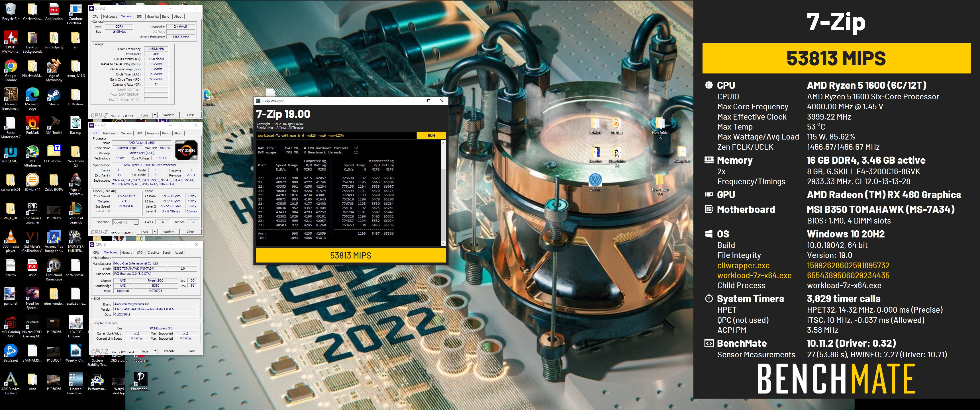Click 7-Zip output vertical scrollbar
The width and height of the screenshot is (980, 410).
[443, 193]
